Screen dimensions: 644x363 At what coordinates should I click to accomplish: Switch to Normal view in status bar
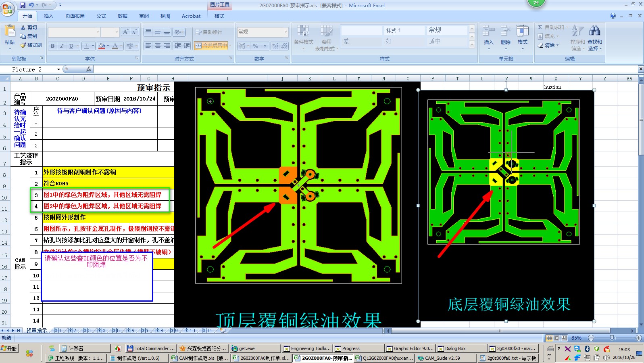[x=549, y=338]
